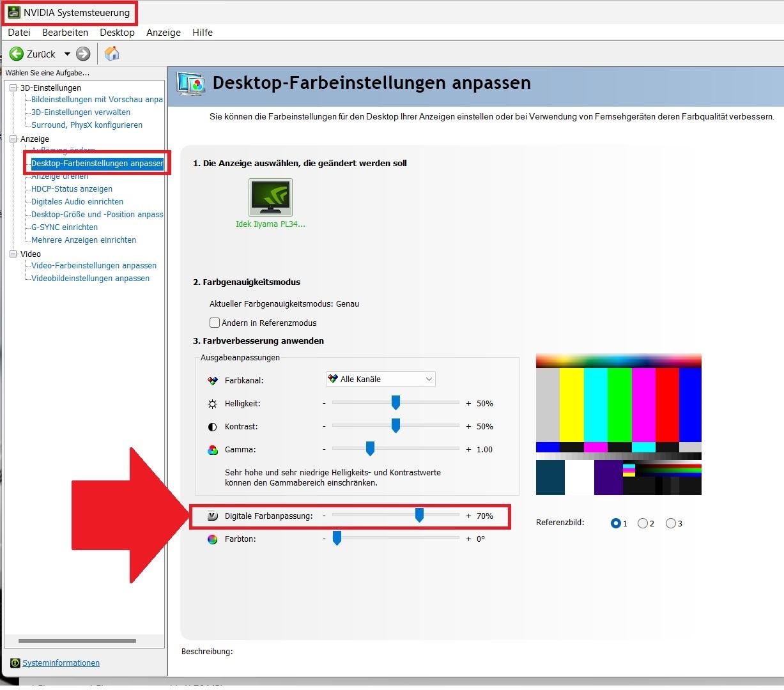Open Video-Farbeinstellungen anpassen
The height and width of the screenshot is (690, 784).
(x=94, y=266)
